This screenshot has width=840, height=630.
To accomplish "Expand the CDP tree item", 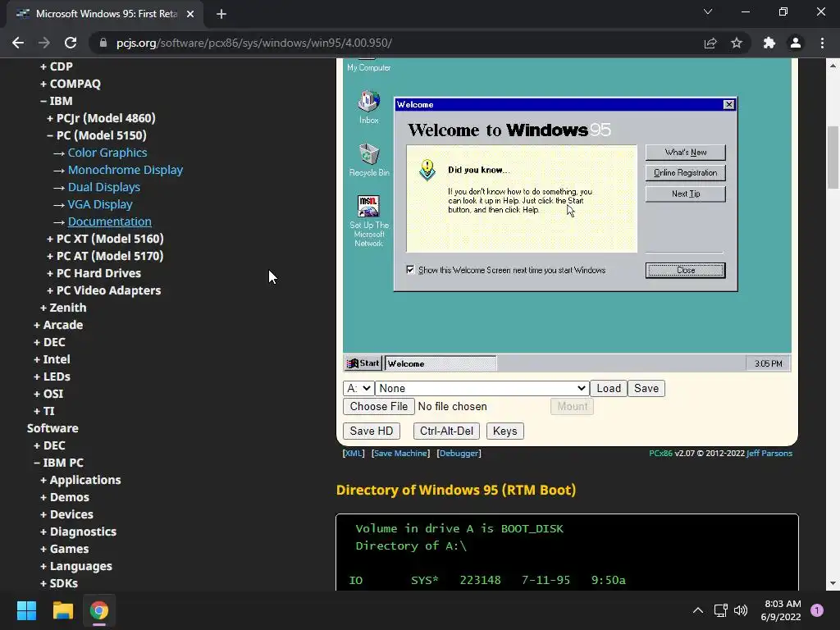I will tap(57, 66).
